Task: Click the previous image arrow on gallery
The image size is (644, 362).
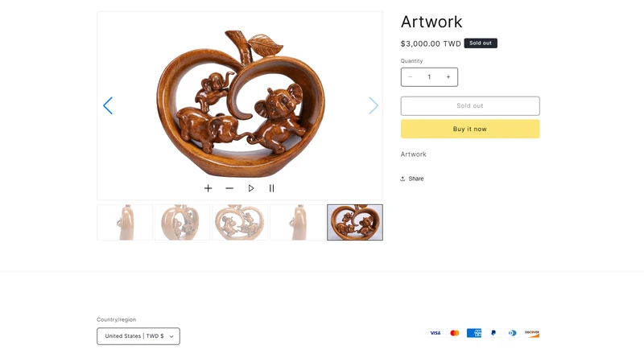Action: point(108,105)
